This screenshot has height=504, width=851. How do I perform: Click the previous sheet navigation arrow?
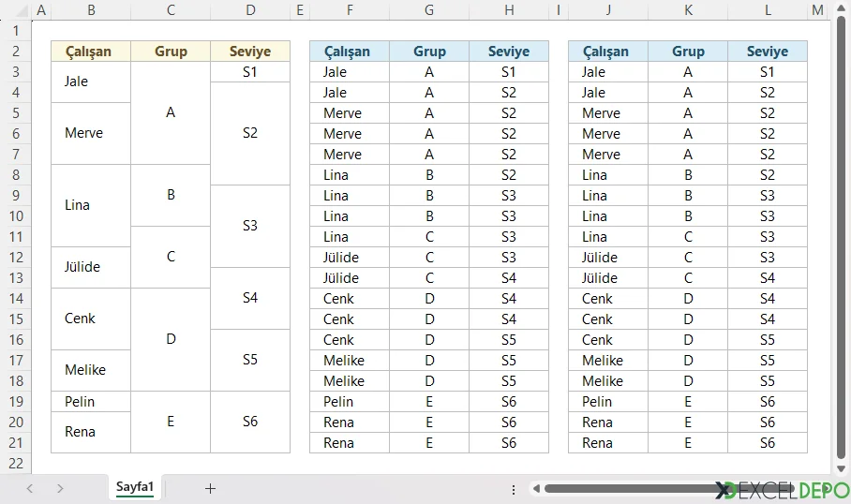click(30, 488)
